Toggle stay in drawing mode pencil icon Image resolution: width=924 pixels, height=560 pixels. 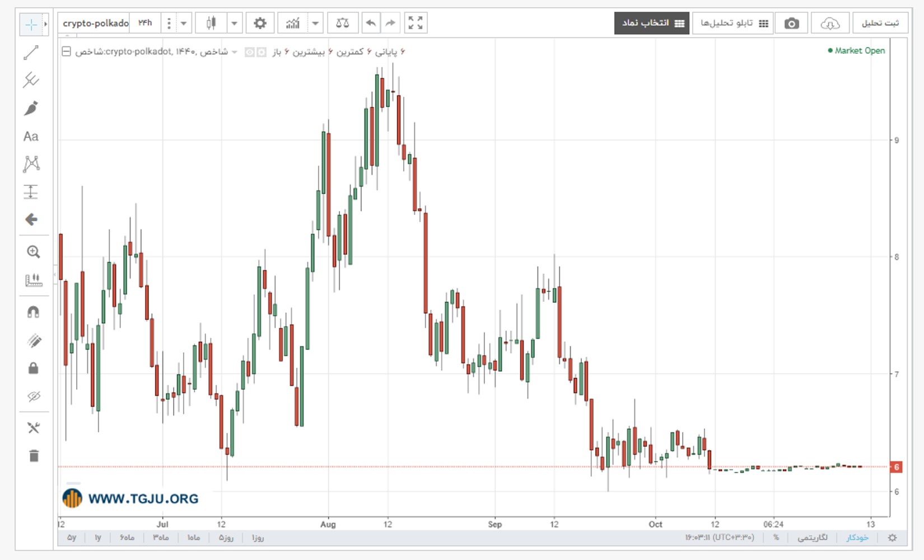click(x=34, y=340)
